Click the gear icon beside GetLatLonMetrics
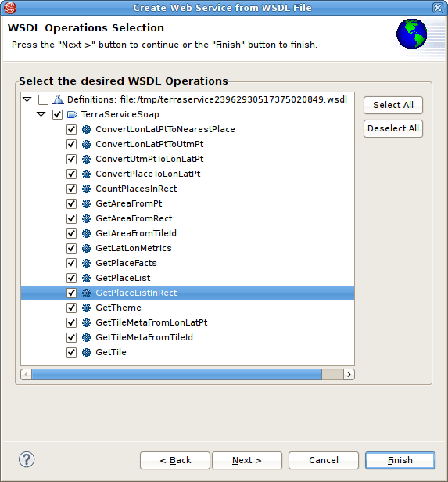The image size is (448, 482). 86,248
